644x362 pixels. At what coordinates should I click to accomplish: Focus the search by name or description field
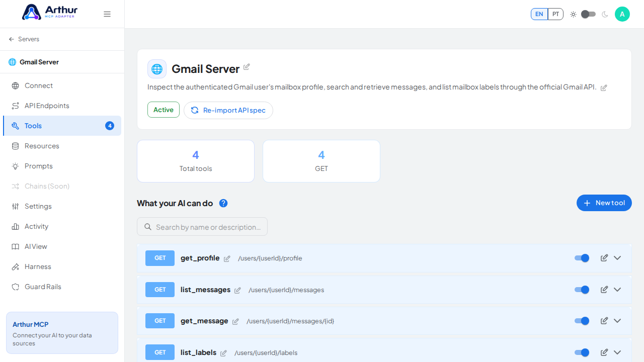(202, 227)
